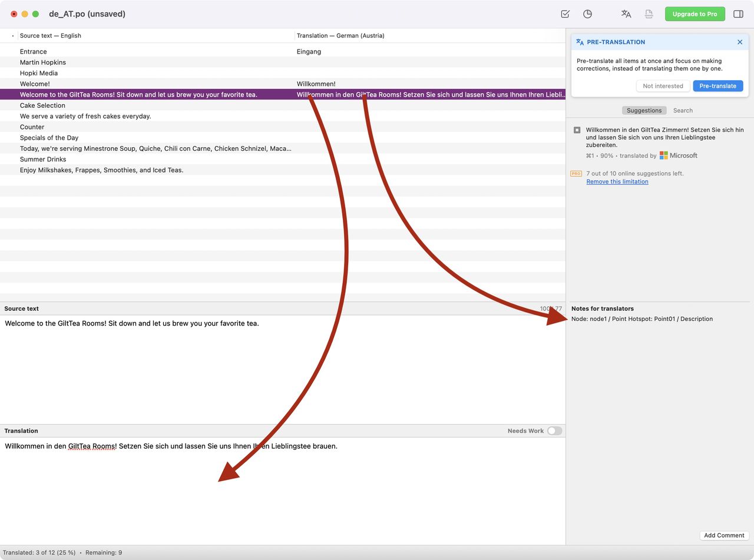The width and height of the screenshot is (754, 560).
Task: Dismiss with the Not interested button
Action: click(x=663, y=86)
